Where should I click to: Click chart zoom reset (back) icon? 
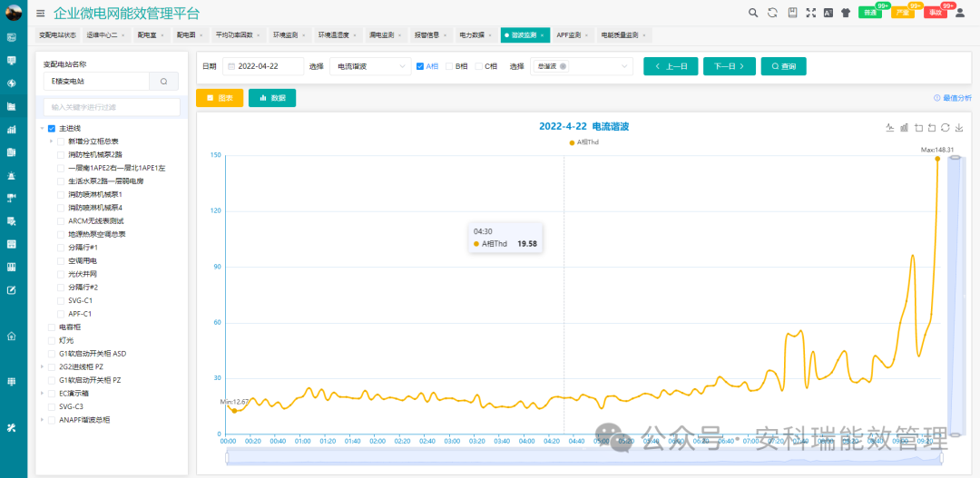coord(932,128)
